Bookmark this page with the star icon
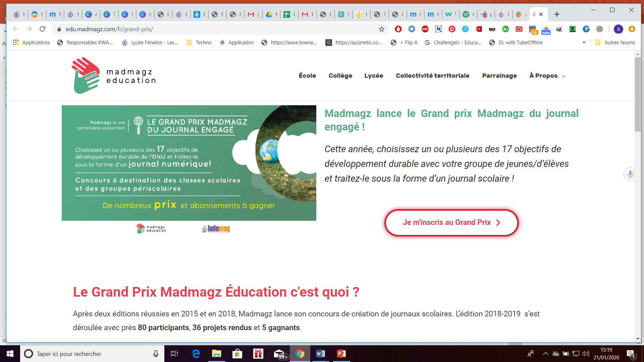The width and height of the screenshot is (644, 362). [381, 29]
